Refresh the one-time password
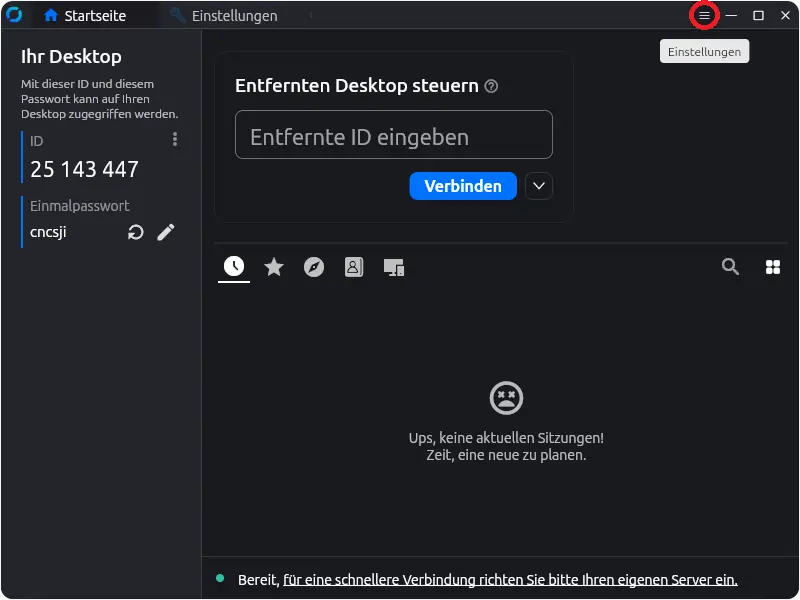Screen dimensions: 800x600 click(136, 233)
